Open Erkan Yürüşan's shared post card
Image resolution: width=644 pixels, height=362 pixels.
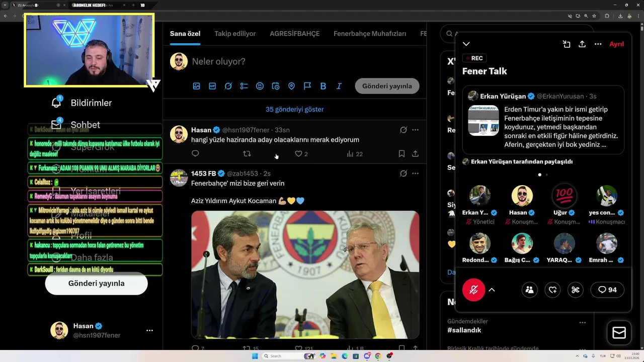(x=543, y=120)
